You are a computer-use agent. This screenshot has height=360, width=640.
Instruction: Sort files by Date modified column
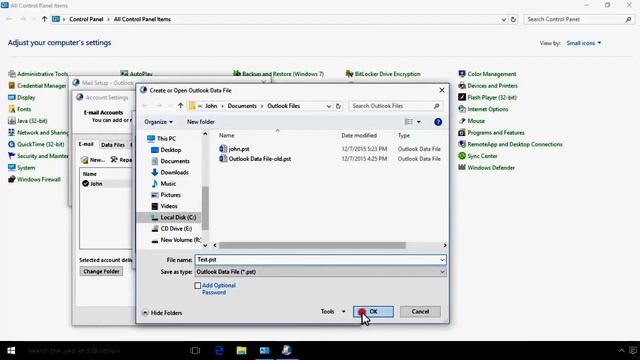(x=359, y=136)
